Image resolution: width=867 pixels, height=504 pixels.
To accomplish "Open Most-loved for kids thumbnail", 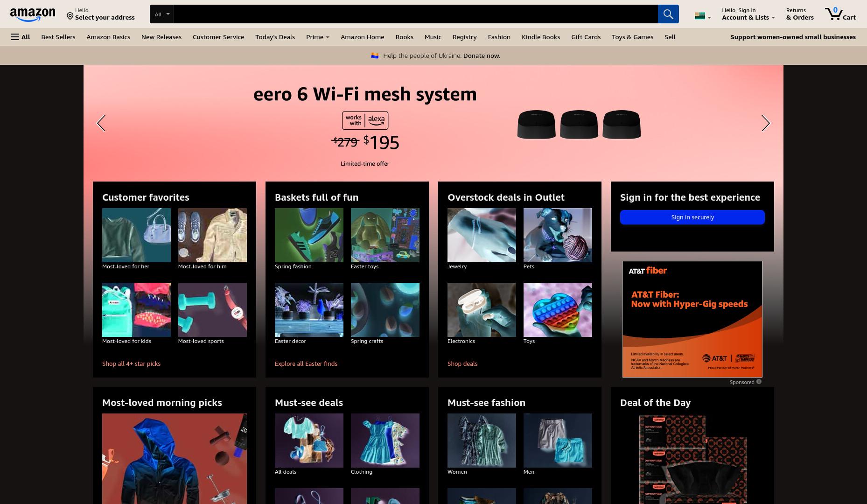I will point(136,310).
